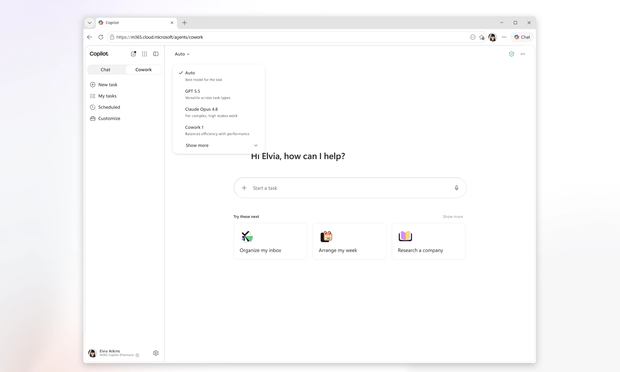
Task: Select the Auto model option
Action: click(x=219, y=76)
